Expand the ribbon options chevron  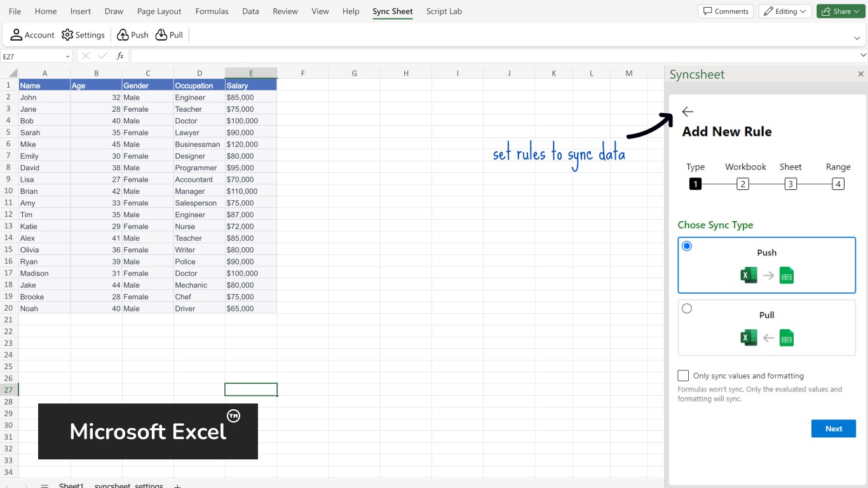pyautogui.click(x=857, y=39)
